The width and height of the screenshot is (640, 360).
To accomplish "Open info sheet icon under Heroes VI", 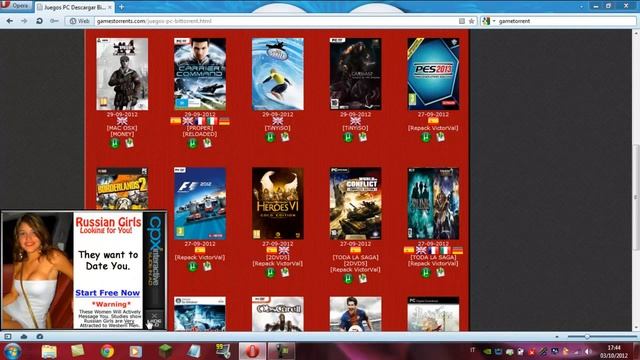I will pos(285,272).
